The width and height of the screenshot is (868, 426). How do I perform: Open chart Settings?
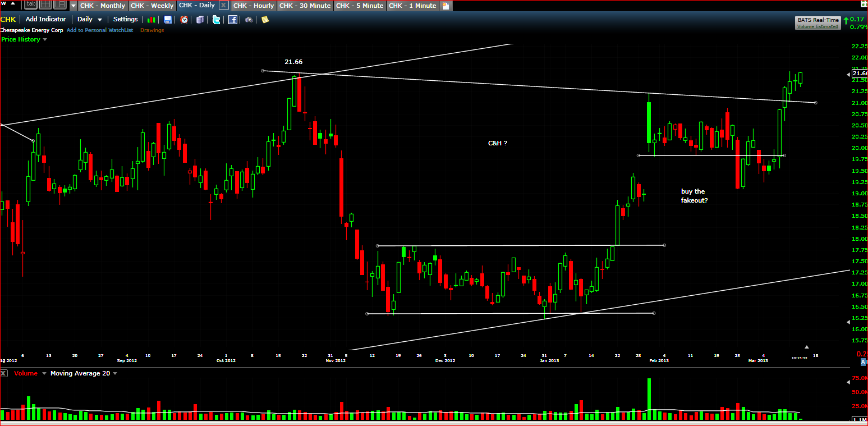tap(125, 19)
